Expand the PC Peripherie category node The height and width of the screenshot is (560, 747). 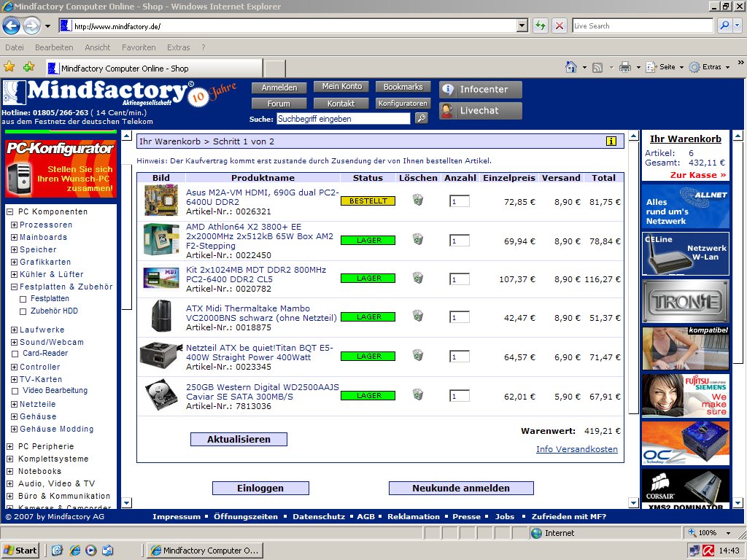click(9, 447)
